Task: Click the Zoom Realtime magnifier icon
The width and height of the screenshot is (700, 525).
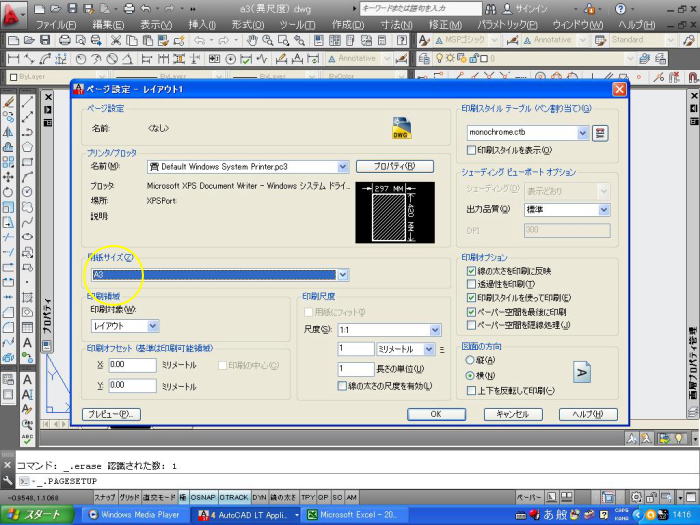Action: pyautogui.click(x=268, y=41)
